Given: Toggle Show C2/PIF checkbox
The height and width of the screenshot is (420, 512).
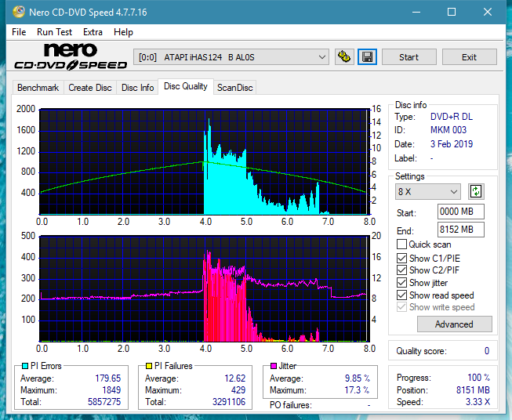Looking at the screenshot, I should pyautogui.click(x=401, y=270).
